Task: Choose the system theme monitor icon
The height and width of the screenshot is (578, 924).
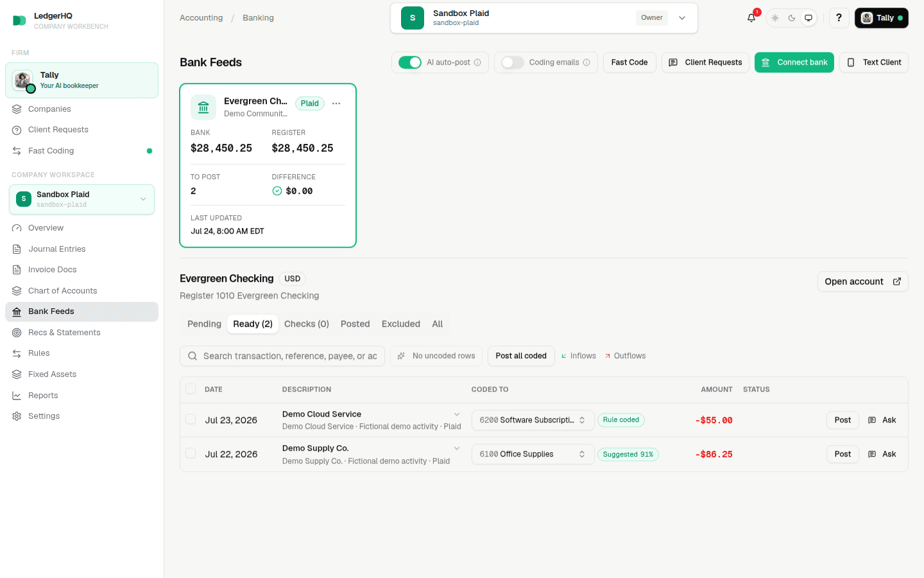Action: [809, 18]
